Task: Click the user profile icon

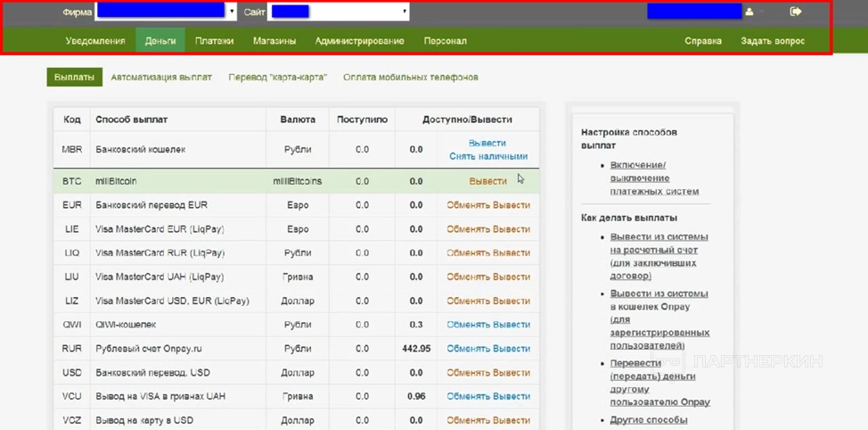Action: 749,12
